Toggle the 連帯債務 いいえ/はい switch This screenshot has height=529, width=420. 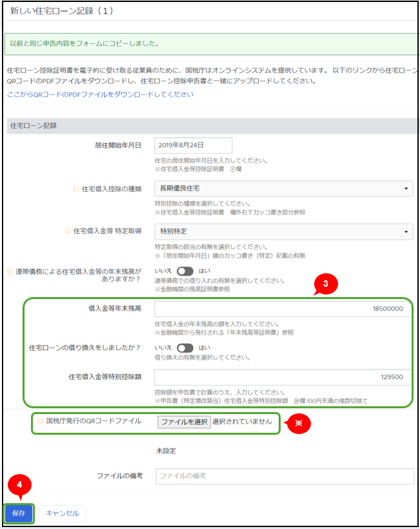185,271
